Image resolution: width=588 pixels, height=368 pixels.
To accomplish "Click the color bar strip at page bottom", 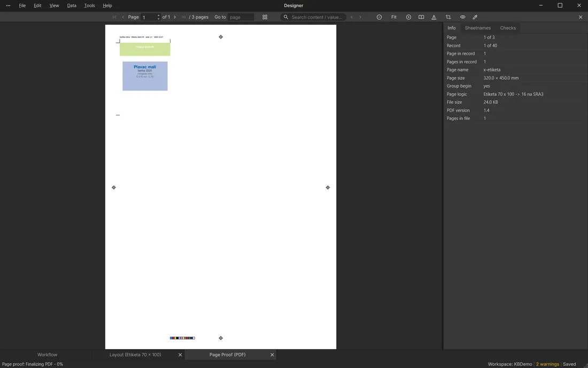I will tap(182, 338).
